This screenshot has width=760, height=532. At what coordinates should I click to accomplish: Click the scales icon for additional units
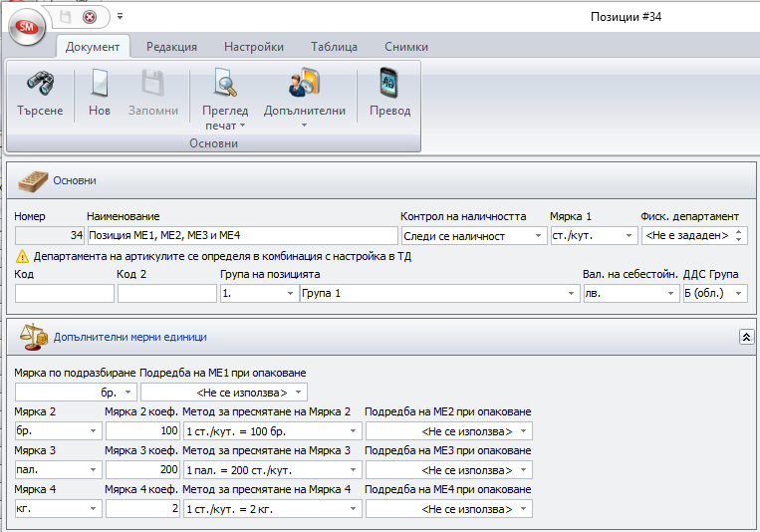[x=34, y=337]
